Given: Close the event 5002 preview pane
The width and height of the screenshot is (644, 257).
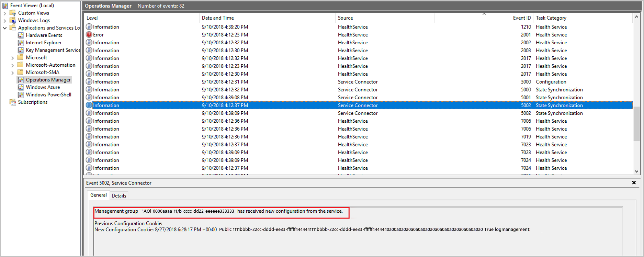Looking at the screenshot, I should coord(634,183).
